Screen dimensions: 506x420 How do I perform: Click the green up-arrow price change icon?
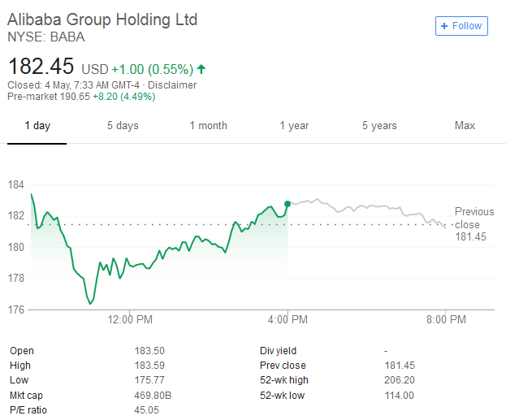click(201, 68)
